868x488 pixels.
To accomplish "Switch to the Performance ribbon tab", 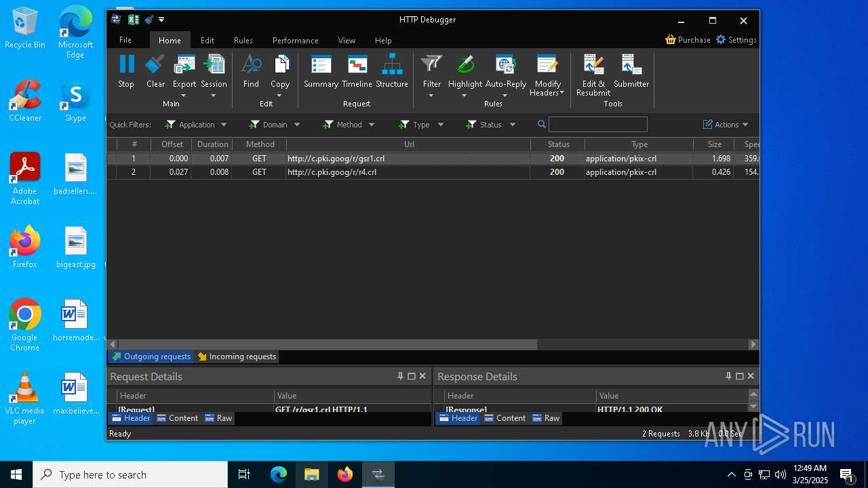I will tap(296, 40).
